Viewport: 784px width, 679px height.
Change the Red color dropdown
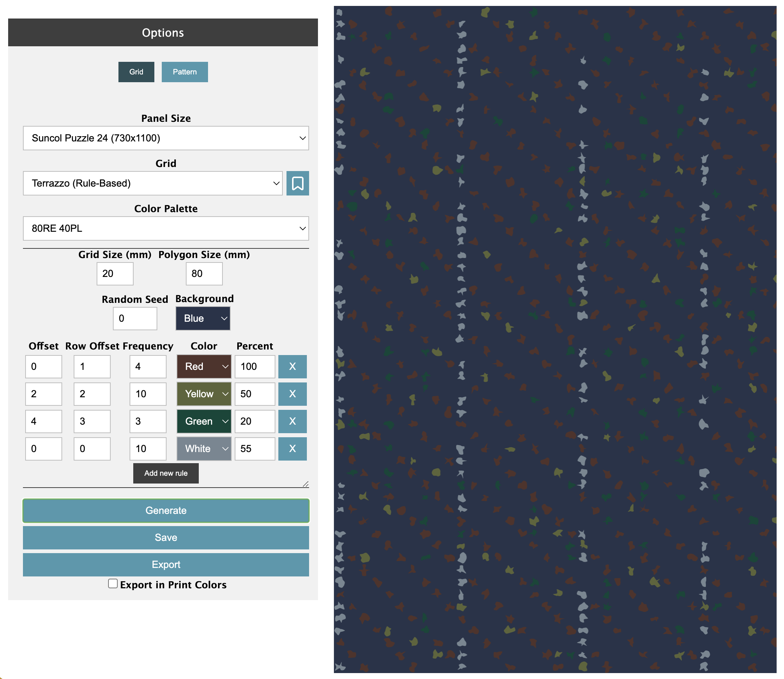pos(204,367)
